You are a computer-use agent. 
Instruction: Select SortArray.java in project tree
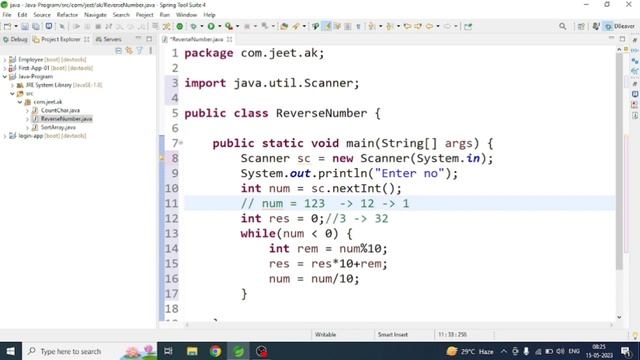point(58,127)
